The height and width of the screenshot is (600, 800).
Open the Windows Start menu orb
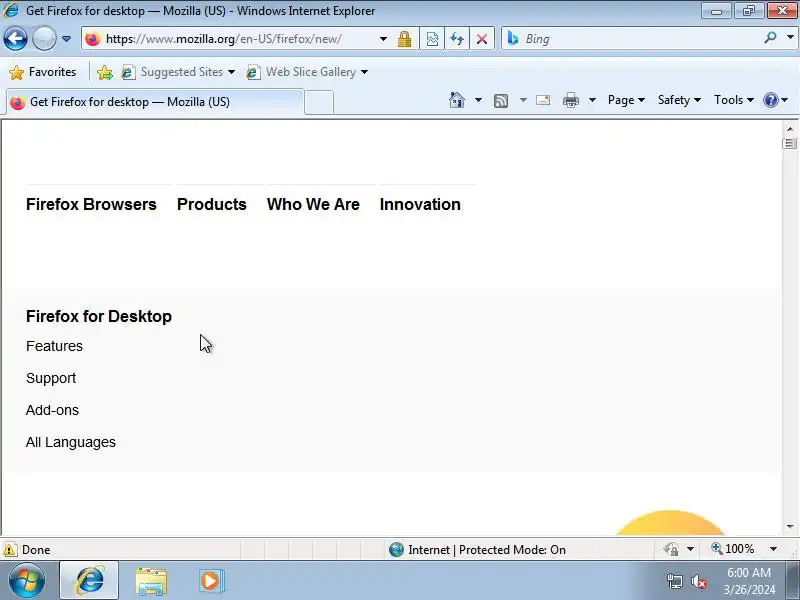tap(27, 581)
